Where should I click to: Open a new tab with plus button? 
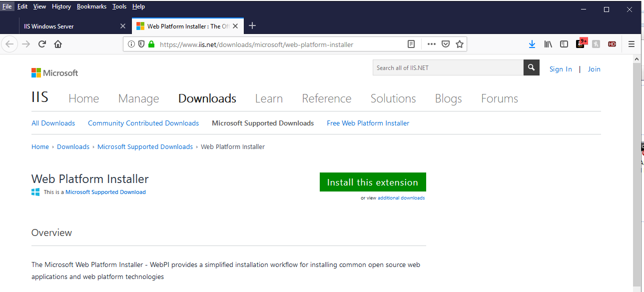tap(252, 25)
